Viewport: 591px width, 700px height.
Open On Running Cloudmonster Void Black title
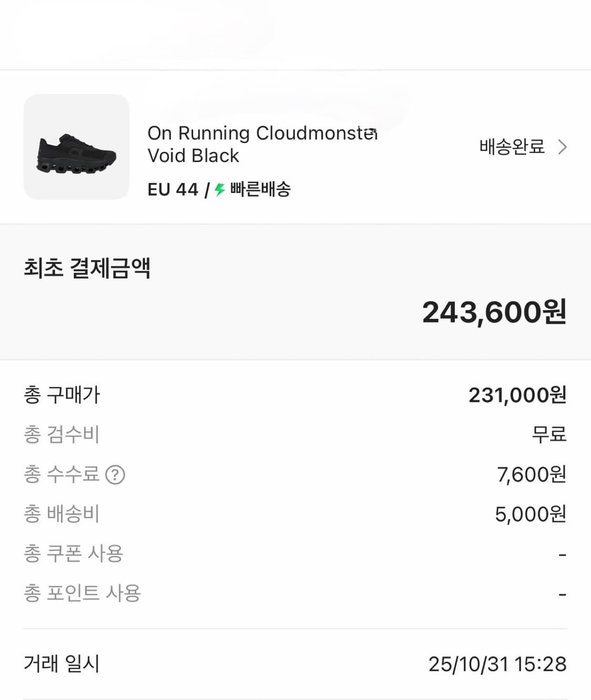[262, 144]
